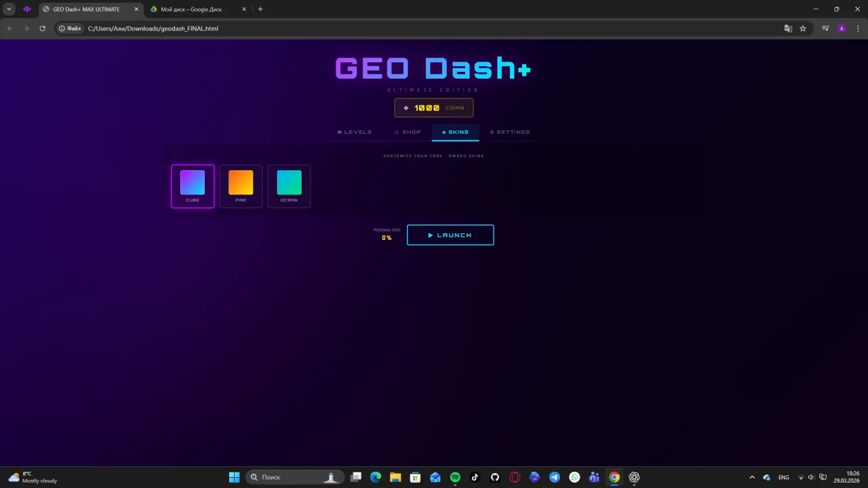Viewport: 868px width, 488px height.
Task: Open the Levels tab
Action: tap(355, 132)
